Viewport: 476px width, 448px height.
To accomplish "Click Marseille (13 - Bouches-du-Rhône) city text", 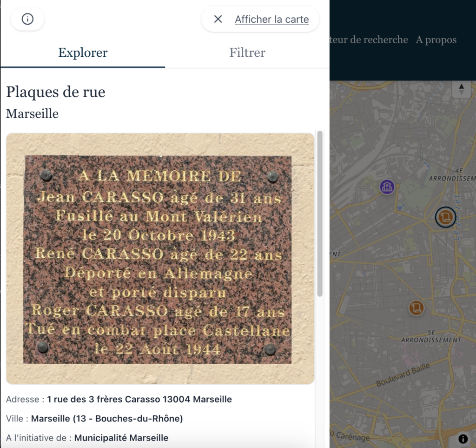I will click(x=107, y=419).
